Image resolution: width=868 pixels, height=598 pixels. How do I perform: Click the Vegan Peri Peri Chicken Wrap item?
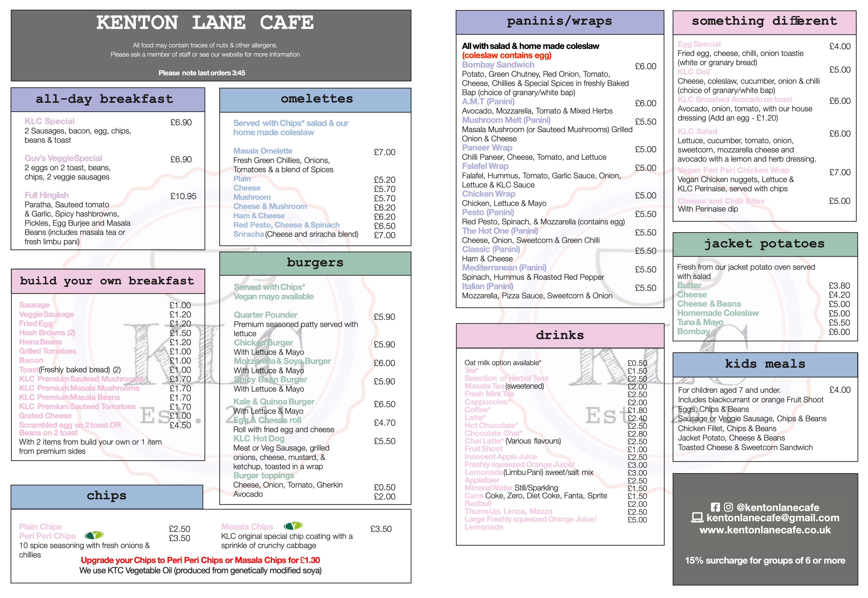click(x=733, y=170)
